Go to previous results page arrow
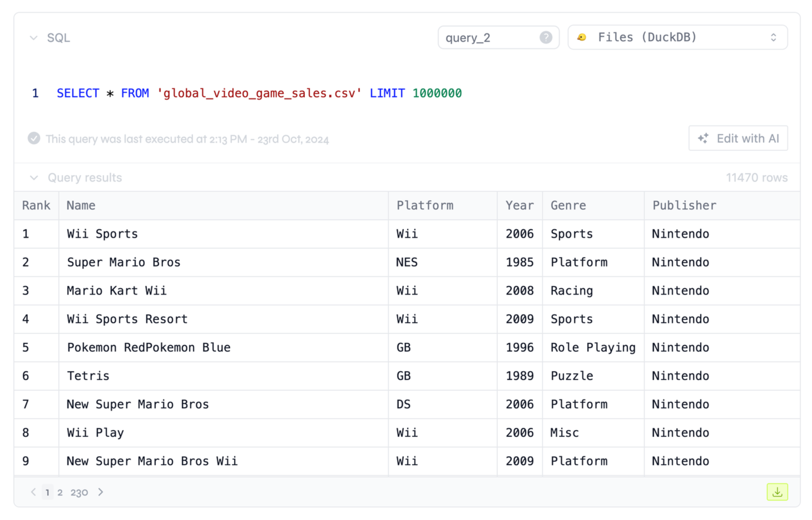 click(33, 492)
